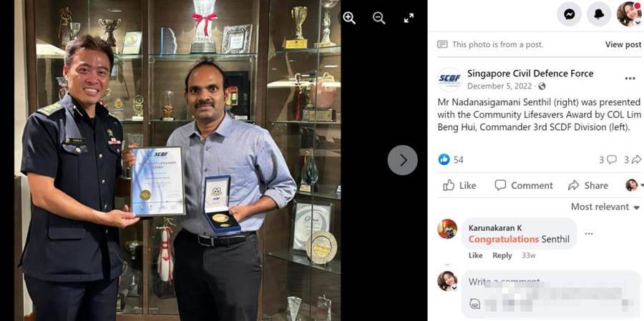Click View post link

coord(623,44)
